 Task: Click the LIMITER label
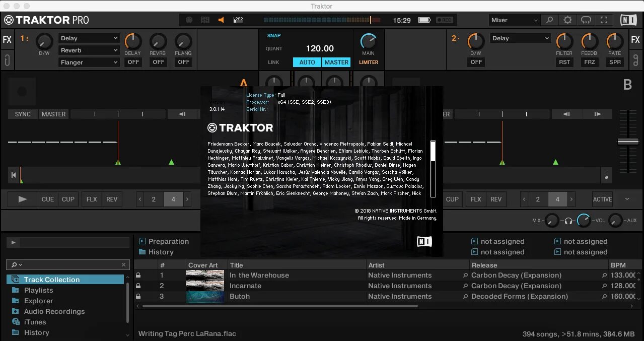369,62
